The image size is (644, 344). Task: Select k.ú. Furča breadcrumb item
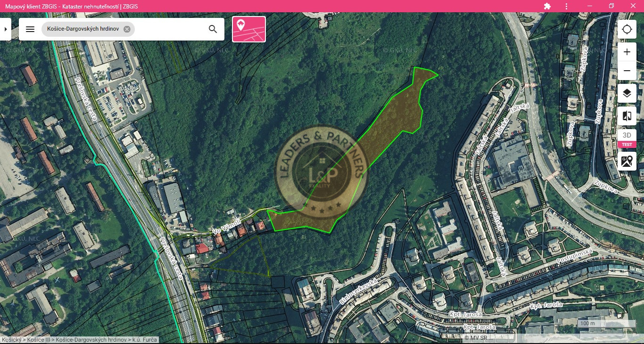[x=144, y=339]
